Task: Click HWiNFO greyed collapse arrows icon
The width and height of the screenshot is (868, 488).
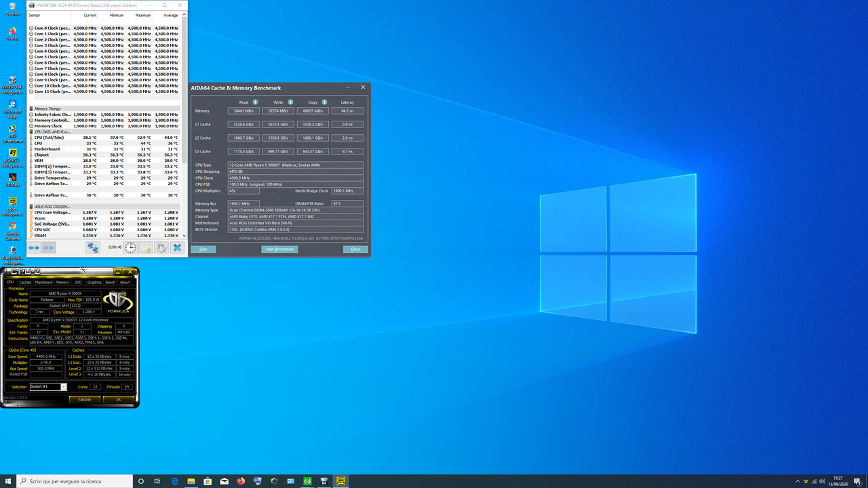Action: point(49,248)
